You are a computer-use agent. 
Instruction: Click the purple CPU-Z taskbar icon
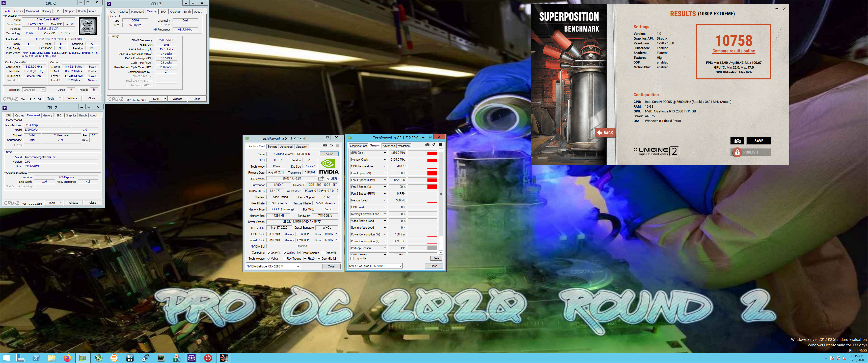pyautogui.click(x=192, y=358)
